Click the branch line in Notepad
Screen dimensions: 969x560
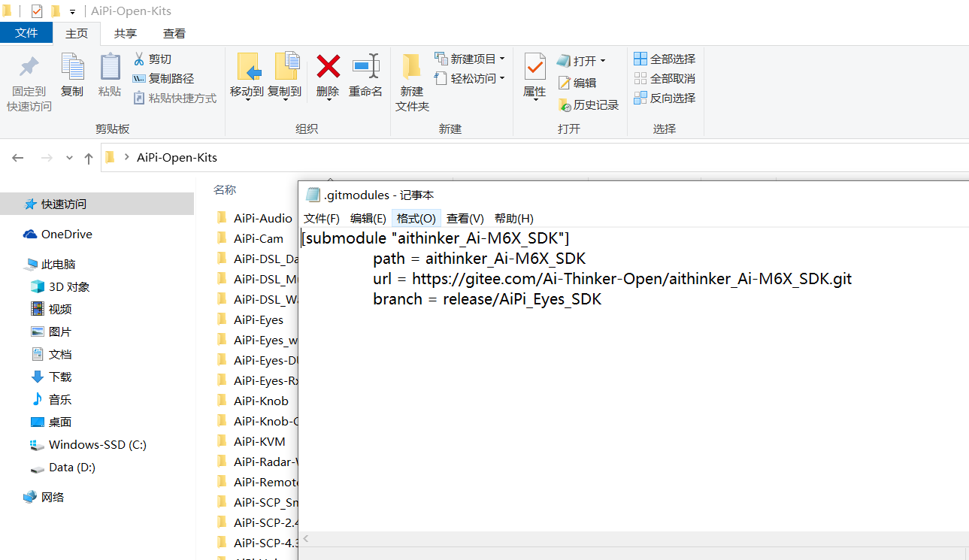tap(487, 299)
